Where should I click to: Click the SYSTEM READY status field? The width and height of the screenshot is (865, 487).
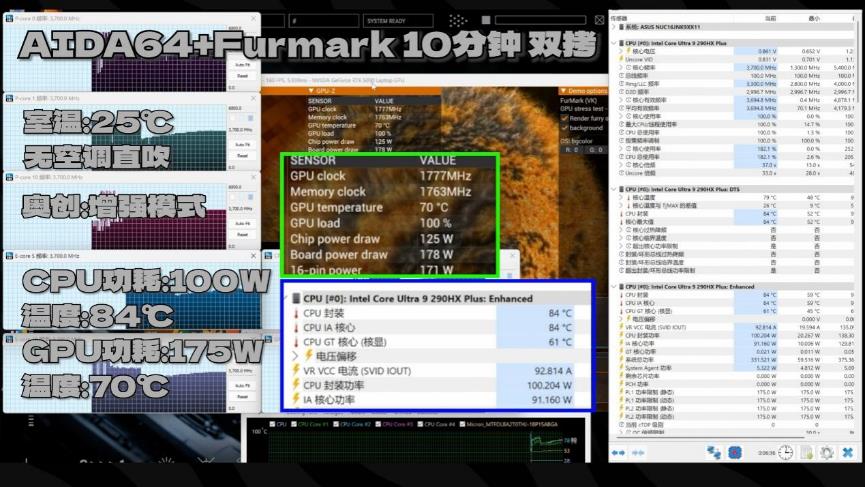[398, 21]
